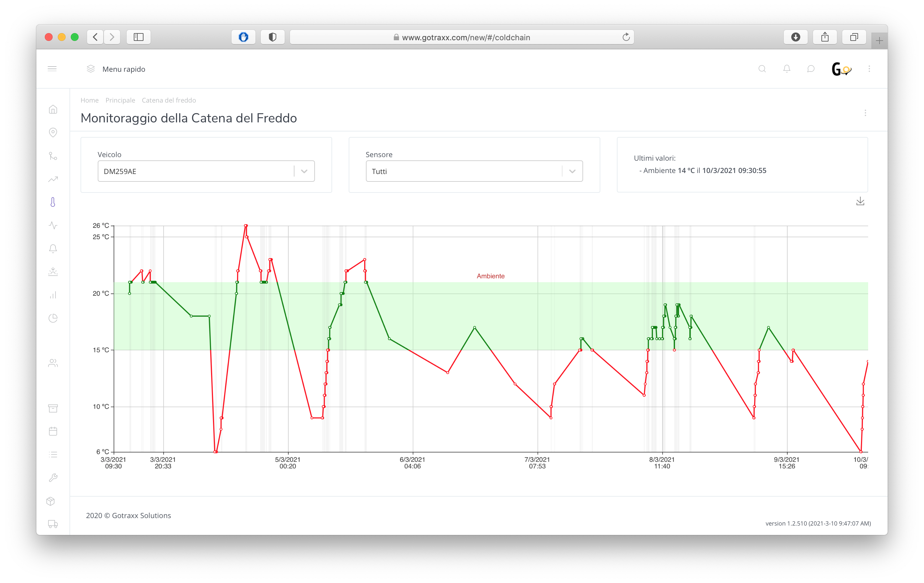Image resolution: width=924 pixels, height=583 pixels.
Task: Click the Safari forward button
Action: (112, 37)
